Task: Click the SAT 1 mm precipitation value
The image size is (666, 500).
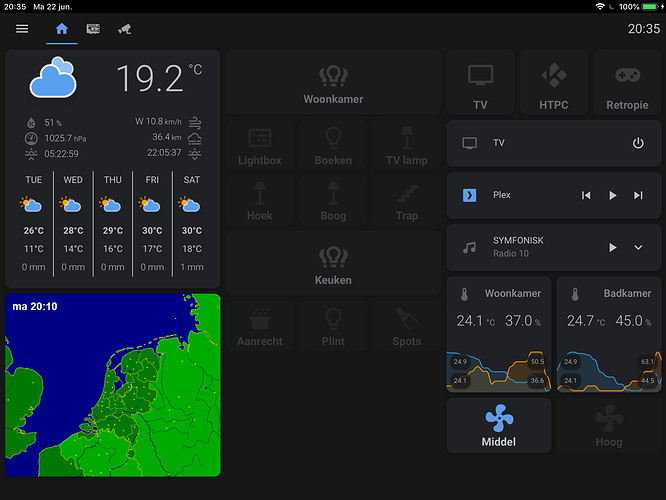Action: click(192, 267)
